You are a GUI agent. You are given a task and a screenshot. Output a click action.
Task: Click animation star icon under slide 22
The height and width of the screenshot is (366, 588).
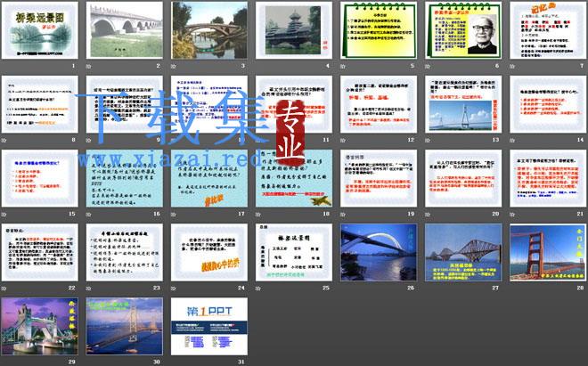4,289
